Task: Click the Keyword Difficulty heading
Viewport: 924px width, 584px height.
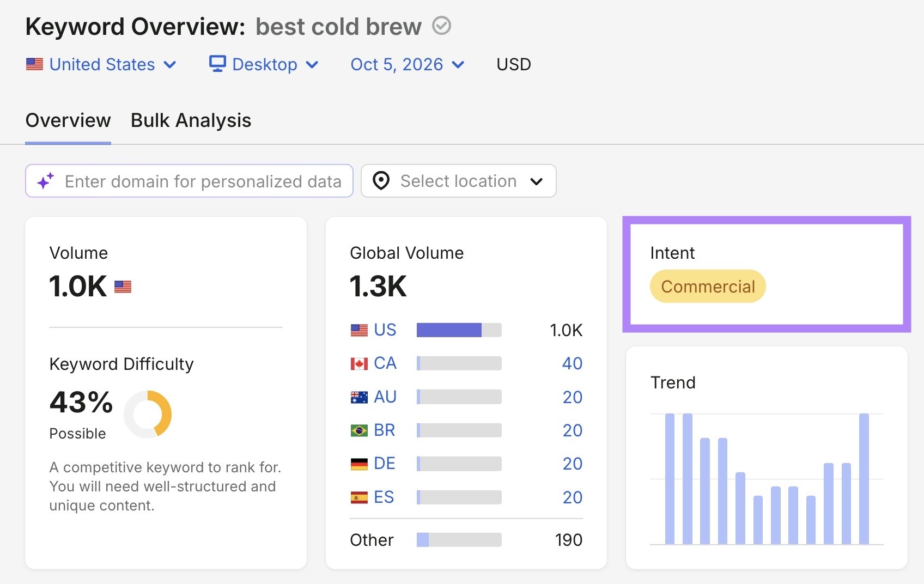Action: [121, 364]
